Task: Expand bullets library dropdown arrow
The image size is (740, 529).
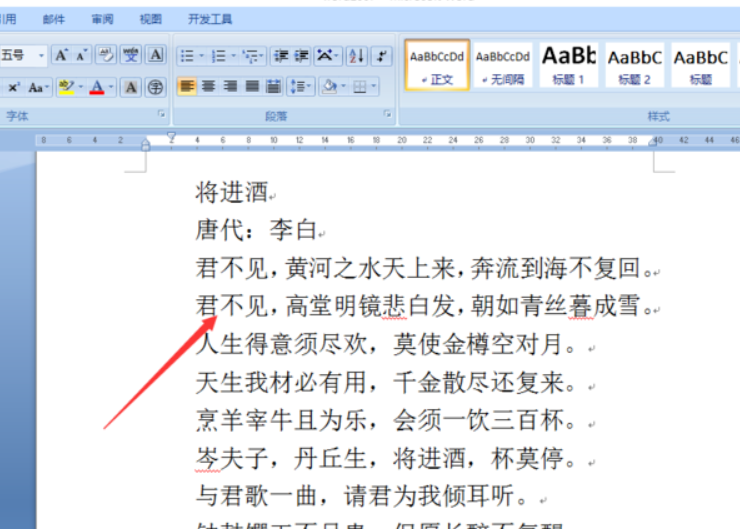Action: [x=202, y=57]
